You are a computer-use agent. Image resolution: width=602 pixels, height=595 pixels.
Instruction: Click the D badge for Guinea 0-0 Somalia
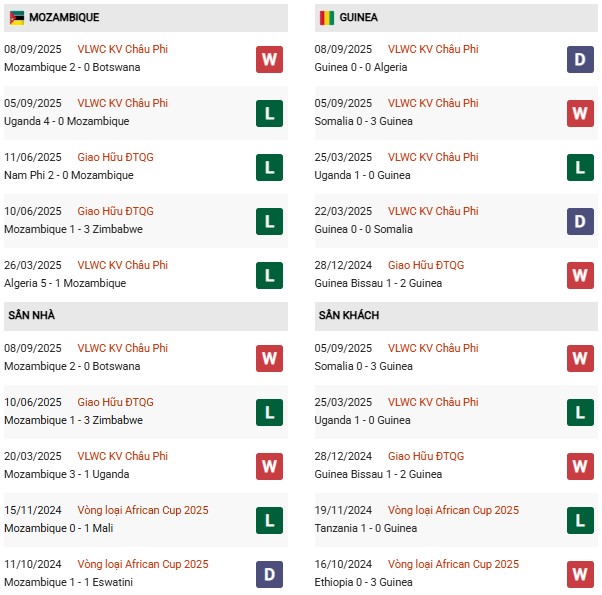(580, 221)
